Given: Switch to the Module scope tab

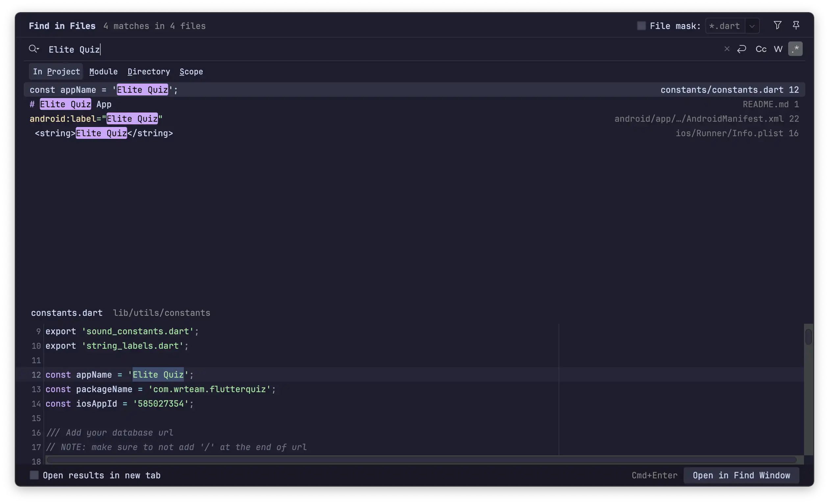Looking at the screenshot, I should click(103, 72).
